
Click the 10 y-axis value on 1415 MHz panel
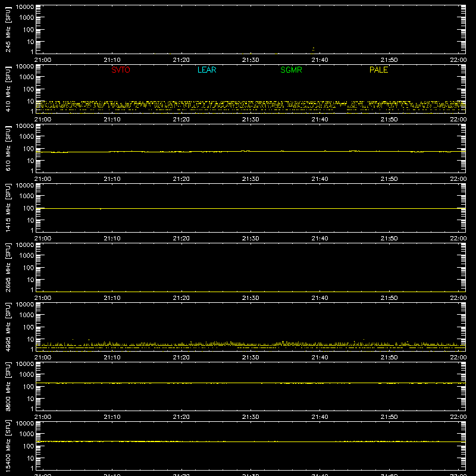tap(30, 220)
